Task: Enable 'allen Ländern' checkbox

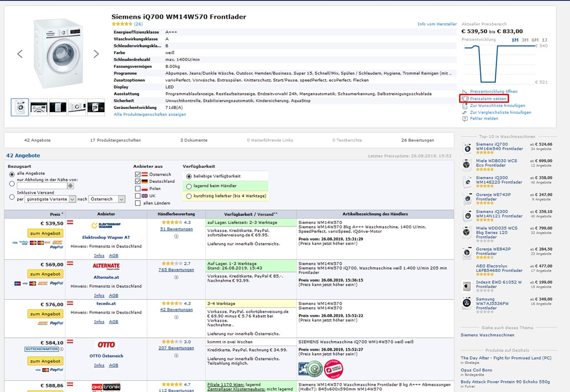Action: tap(138, 203)
